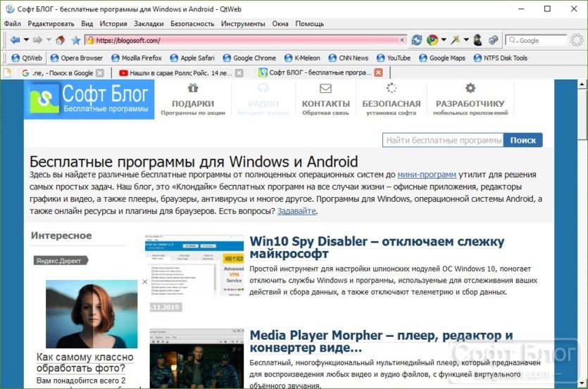Click the Поиск button

523,140
